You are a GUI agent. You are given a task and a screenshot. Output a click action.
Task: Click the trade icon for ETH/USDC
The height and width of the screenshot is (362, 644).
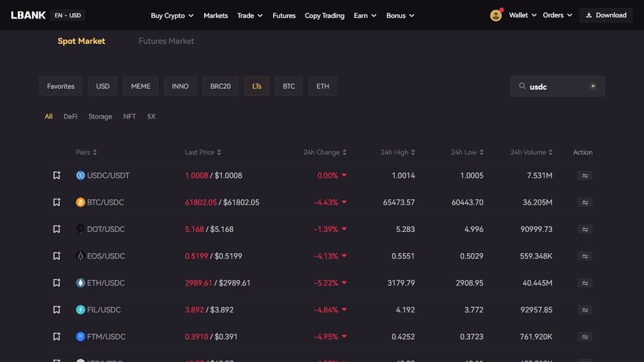[x=585, y=283]
